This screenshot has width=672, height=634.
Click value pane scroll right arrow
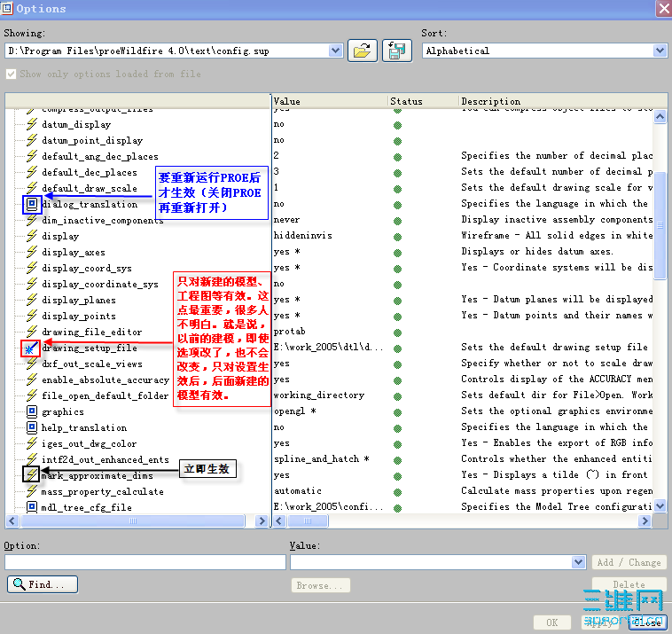[645, 521]
